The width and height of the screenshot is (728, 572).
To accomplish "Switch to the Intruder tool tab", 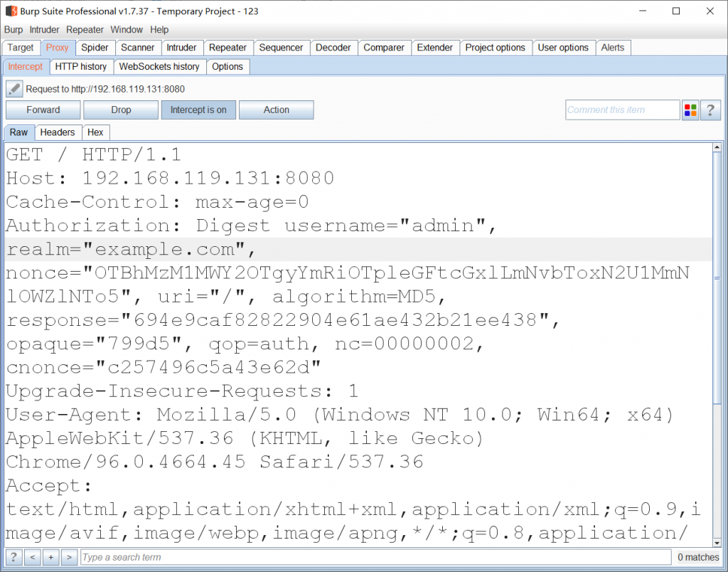I will [181, 48].
